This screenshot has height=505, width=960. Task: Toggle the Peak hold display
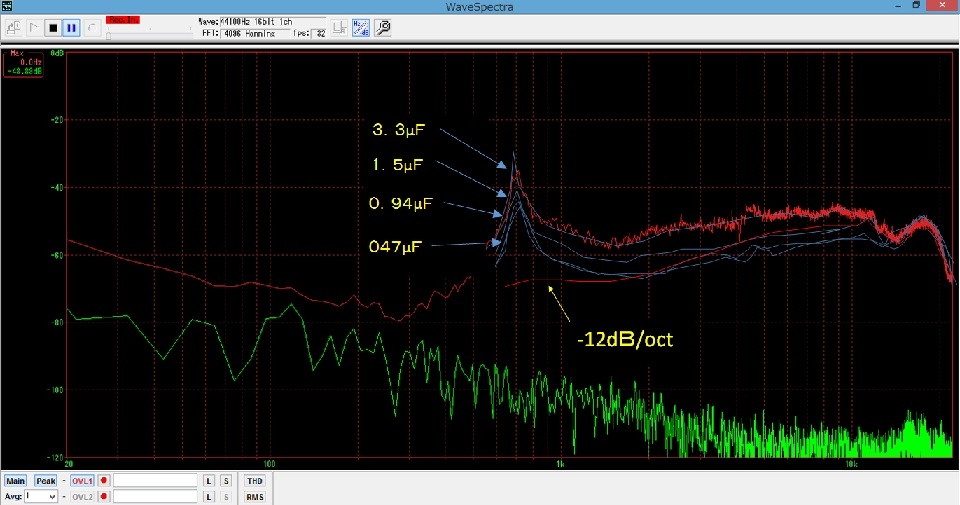coord(46,481)
